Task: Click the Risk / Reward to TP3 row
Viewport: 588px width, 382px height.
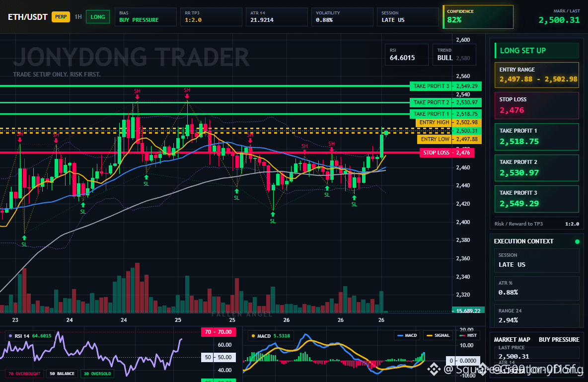Action: pyautogui.click(x=537, y=224)
